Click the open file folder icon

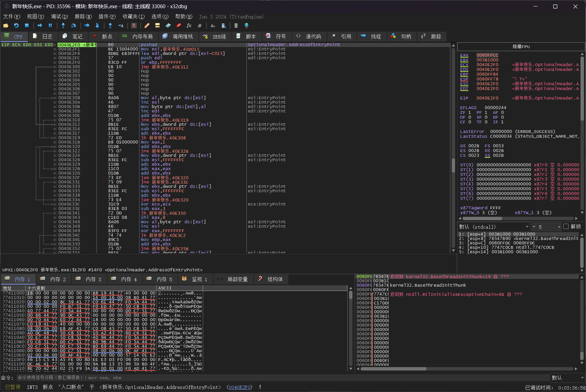coord(6,26)
